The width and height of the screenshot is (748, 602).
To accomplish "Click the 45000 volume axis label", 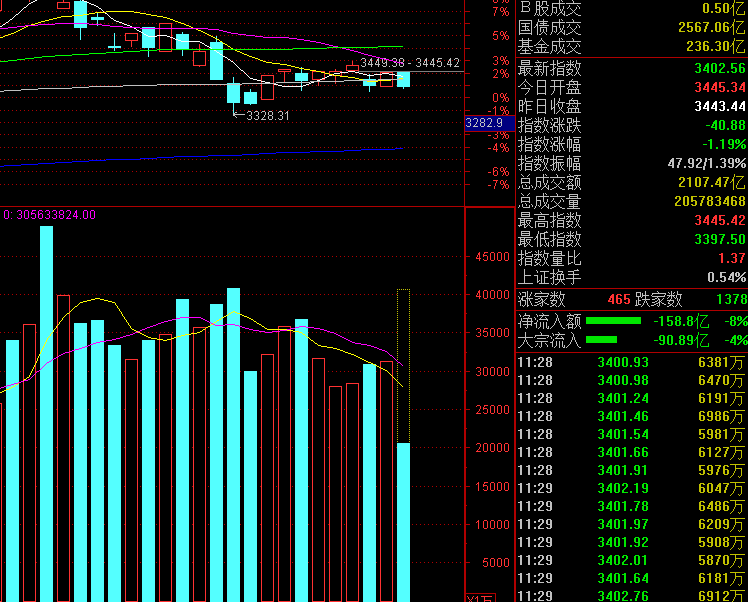I will click(x=493, y=257).
